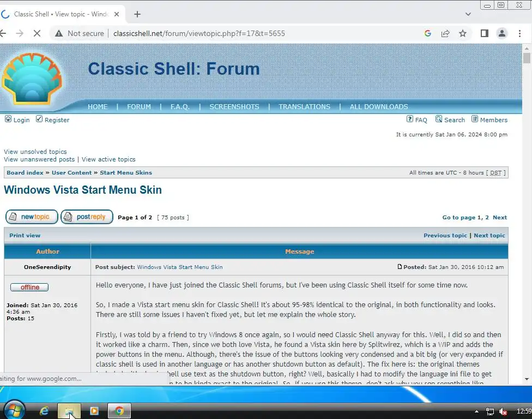Open Windows Start orb
The image size is (532, 419).
click(x=14, y=410)
